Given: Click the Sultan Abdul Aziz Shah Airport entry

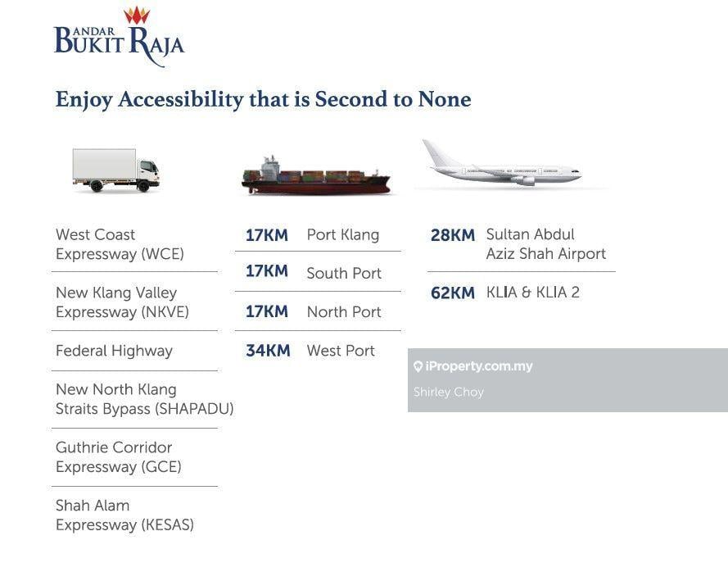Looking at the screenshot, I should pos(519,244).
